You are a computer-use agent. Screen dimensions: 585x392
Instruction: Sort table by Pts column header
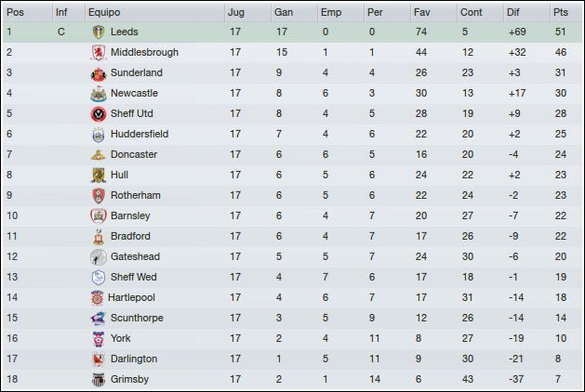pyautogui.click(x=561, y=12)
